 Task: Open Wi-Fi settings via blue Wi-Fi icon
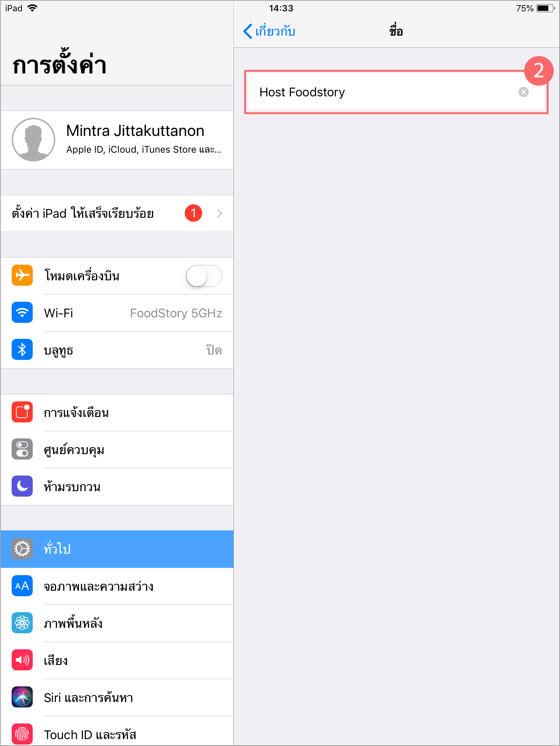22,312
